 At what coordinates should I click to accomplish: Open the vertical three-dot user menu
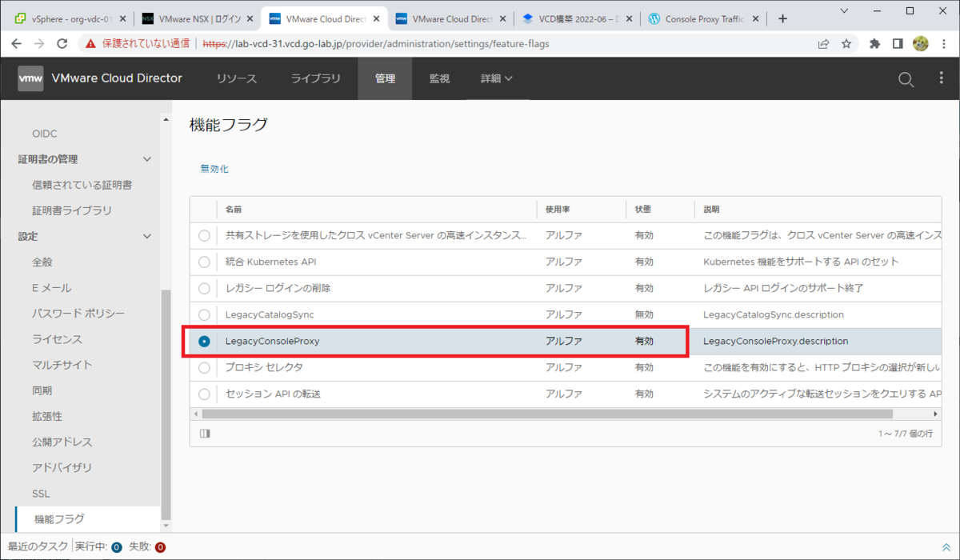pyautogui.click(x=941, y=78)
